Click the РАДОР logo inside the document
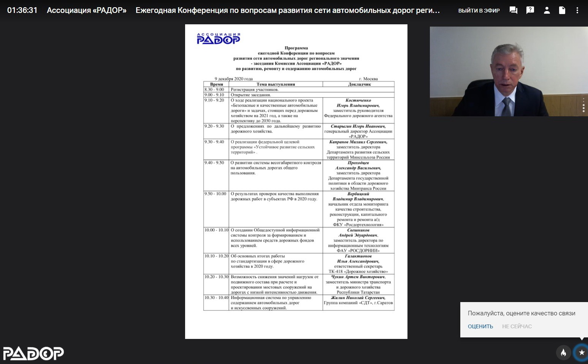588x364 pixels. (x=218, y=38)
